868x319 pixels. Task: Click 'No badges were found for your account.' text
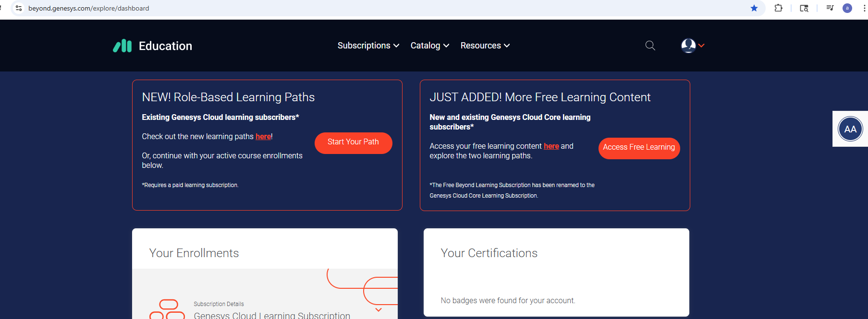tap(508, 301)
